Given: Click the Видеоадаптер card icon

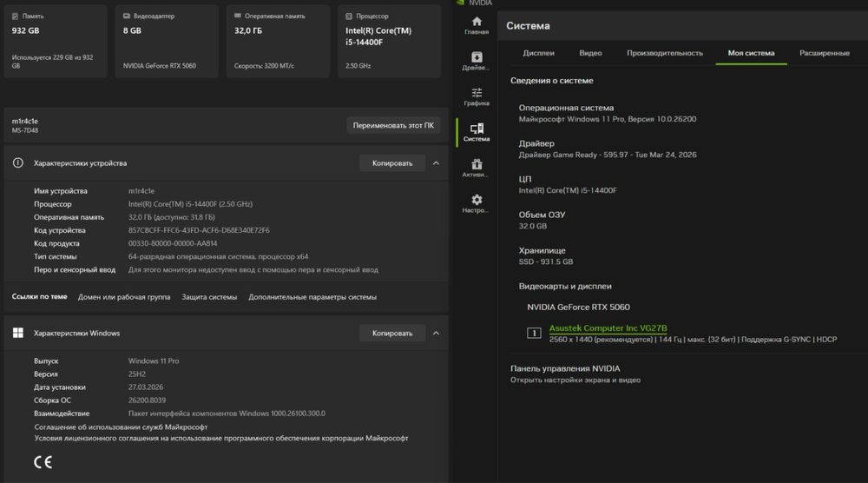Looking at the screenshot, I should [126, 16].
